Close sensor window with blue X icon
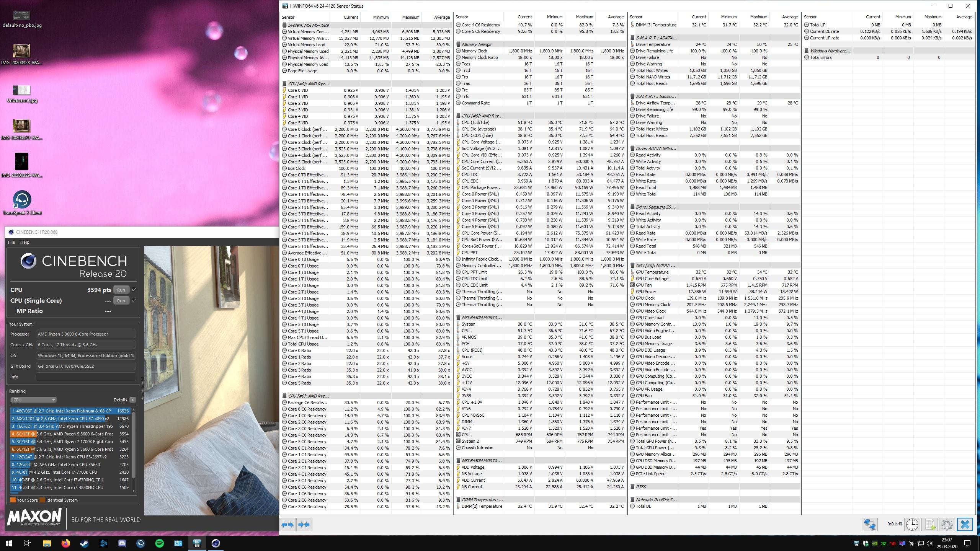 [x=965, y=524]
